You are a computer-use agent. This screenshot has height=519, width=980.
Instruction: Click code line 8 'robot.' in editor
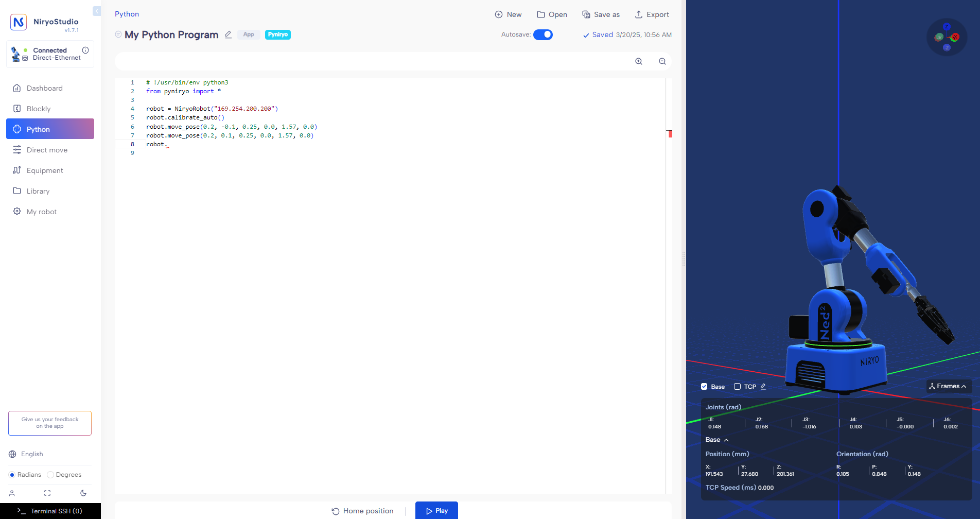(155, 144)
